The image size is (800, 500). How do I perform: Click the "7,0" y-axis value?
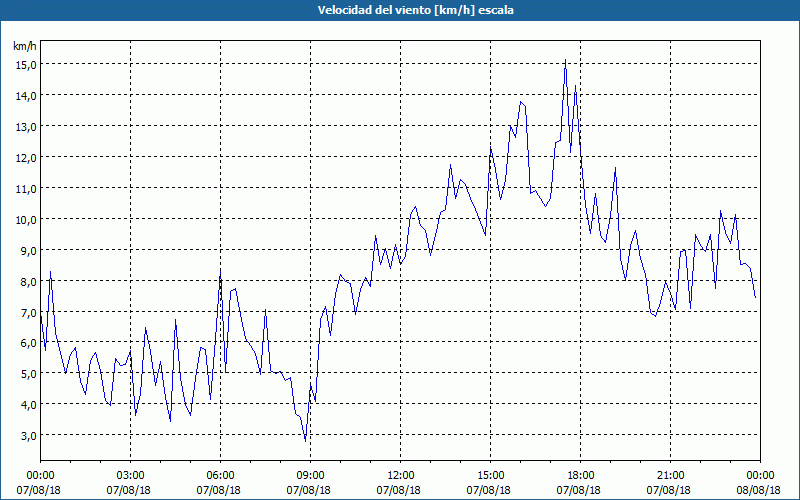[28, 312]
